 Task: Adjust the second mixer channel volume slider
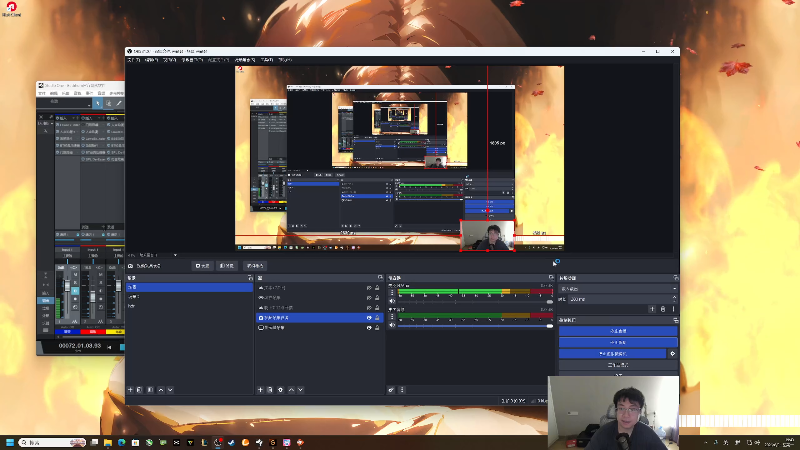point(475,326)
